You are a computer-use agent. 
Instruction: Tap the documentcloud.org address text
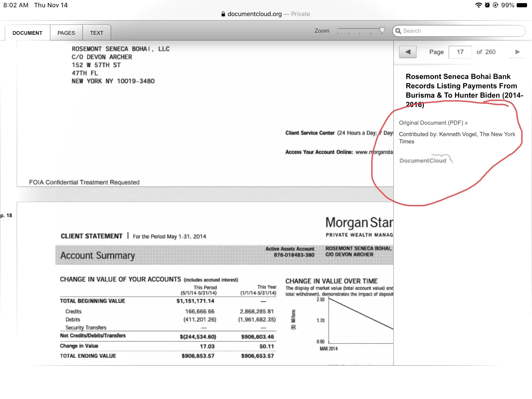click(x=254, y=14)
